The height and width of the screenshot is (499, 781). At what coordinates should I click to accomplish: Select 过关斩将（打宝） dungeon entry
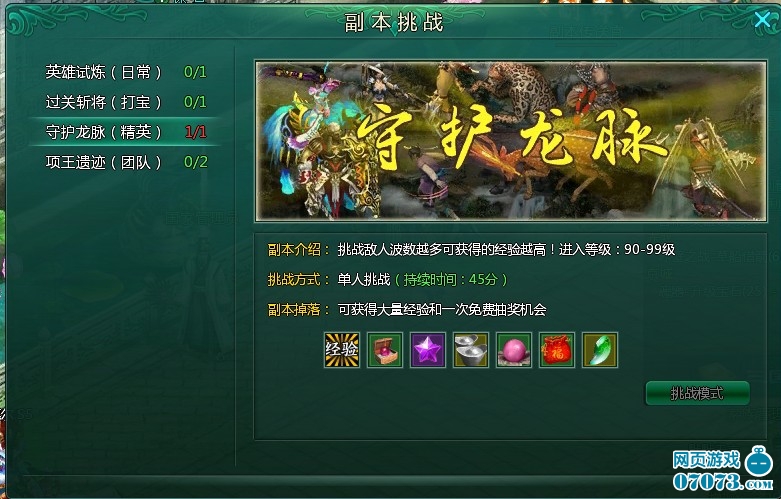tap(126, 102)
